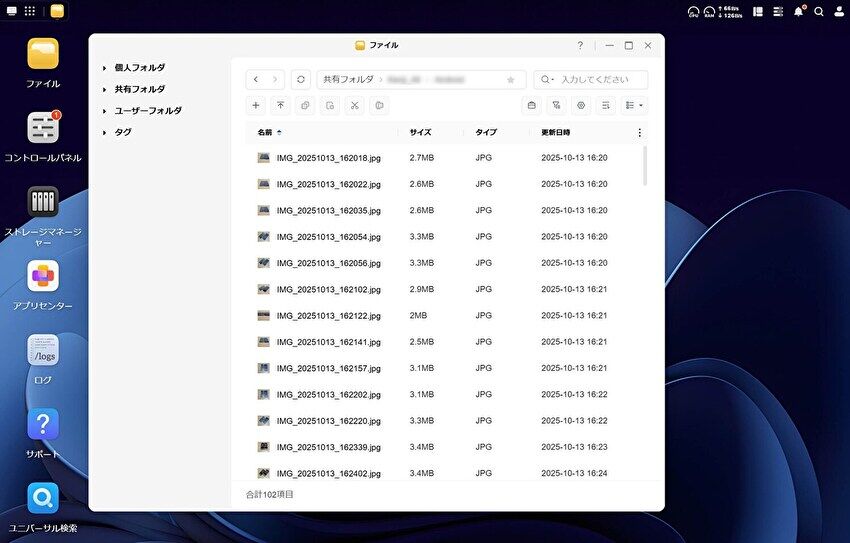Launch the App Center from the desktop

click(42, 276)
